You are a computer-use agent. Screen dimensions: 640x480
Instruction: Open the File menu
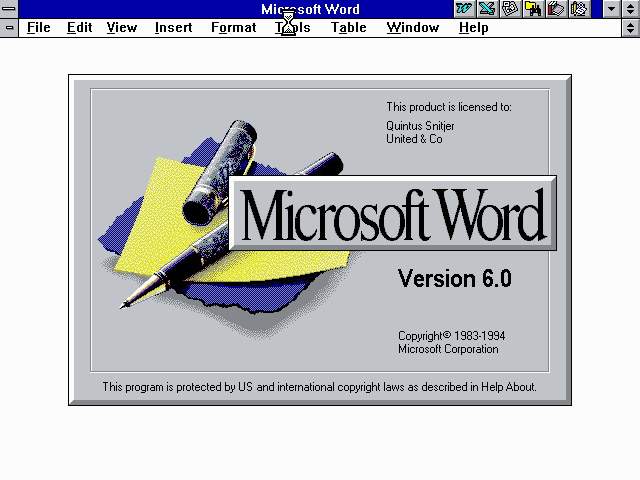38,28
